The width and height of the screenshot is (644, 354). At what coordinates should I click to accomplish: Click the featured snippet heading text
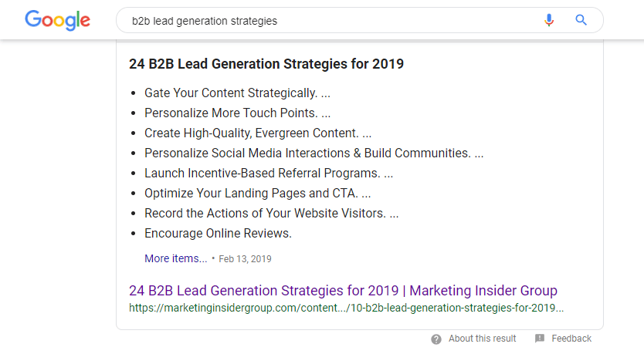pyautogui.click(x=266, y=64)
